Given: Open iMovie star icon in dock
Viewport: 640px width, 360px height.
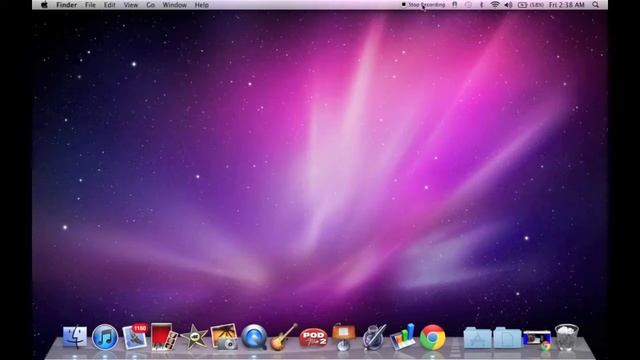Looking at the screenshot, I should (194, 337).
